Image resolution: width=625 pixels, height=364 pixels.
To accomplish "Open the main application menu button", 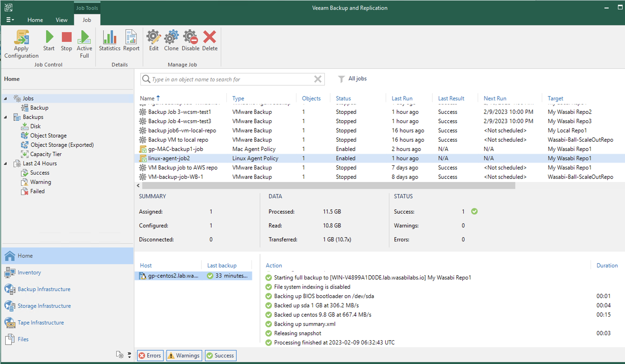I will [x=10, y=20].
